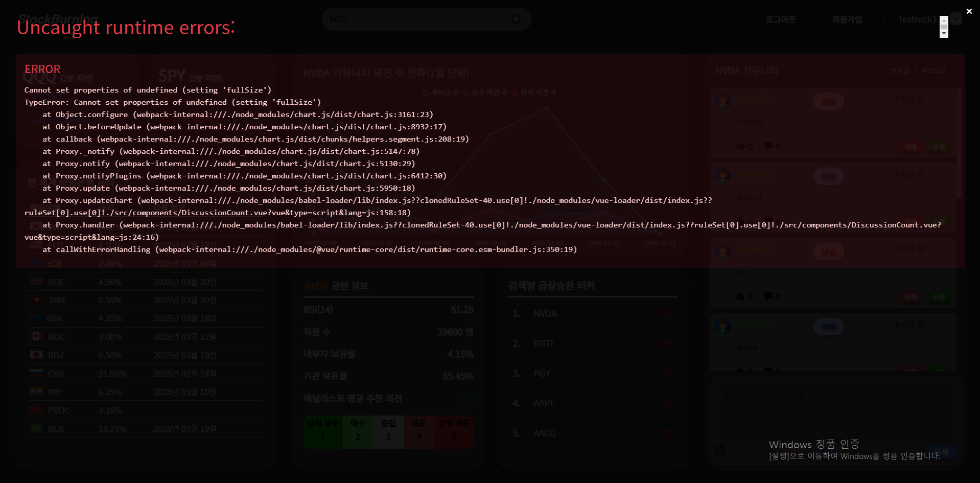Click the BOJ Japanese flag icon
980x483 pixels.
click(36, 355)
